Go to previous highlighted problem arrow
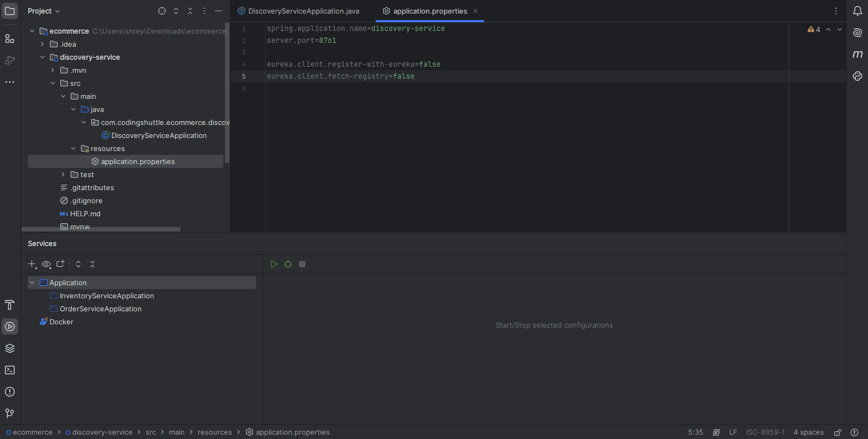868x439 pixels. click(828, 29)
